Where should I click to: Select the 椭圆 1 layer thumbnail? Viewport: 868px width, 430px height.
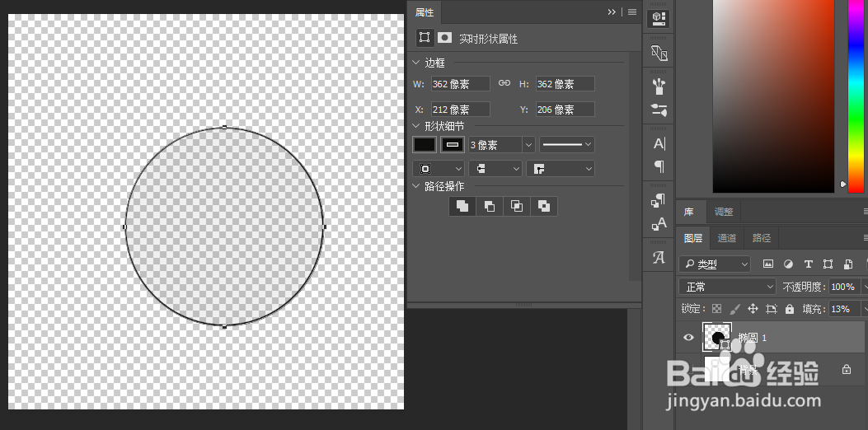[x=717, y=337]
